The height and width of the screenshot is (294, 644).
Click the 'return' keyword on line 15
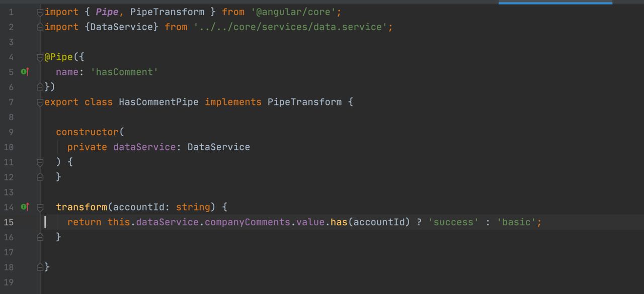[85, 222]
